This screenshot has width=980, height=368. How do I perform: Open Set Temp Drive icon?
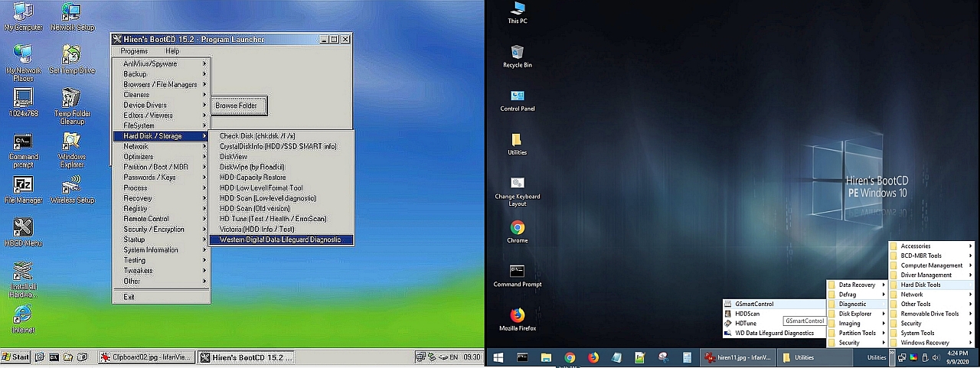72,60
